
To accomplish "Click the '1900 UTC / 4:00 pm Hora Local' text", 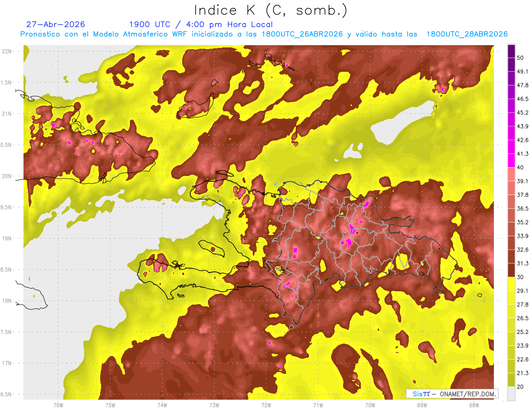I will point(201,24).
